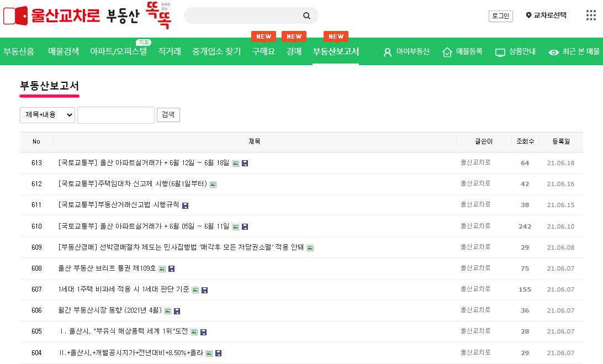Click date 21.06.08 in row 609
The width and height of the screenshot is (603, 364).
[x=560, y=247]
